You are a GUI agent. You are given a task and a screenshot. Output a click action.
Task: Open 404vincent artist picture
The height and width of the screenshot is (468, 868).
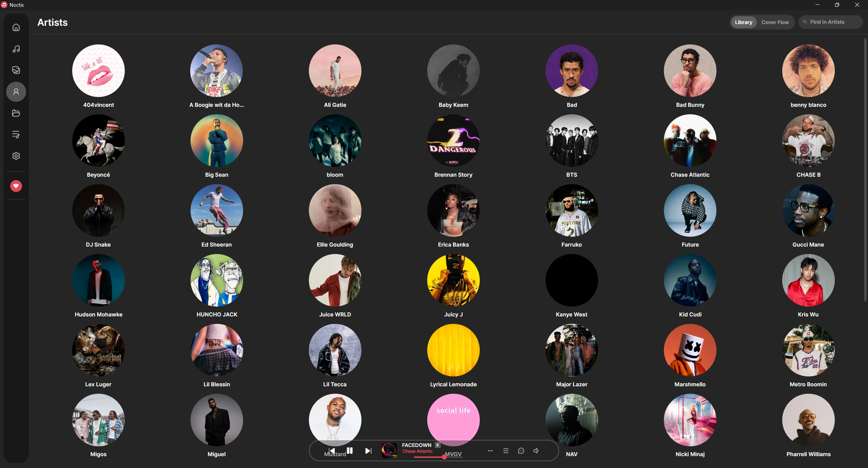(98, 71)
